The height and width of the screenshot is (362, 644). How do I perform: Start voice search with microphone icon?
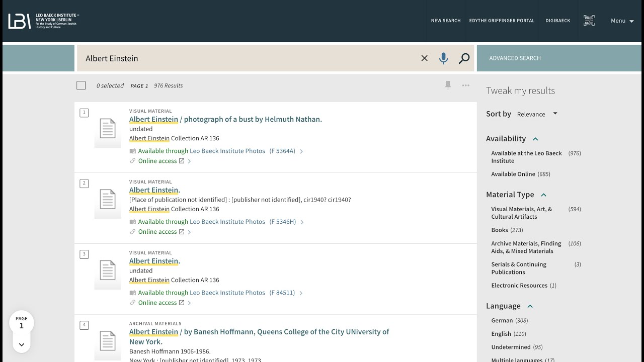coord(443,58)
